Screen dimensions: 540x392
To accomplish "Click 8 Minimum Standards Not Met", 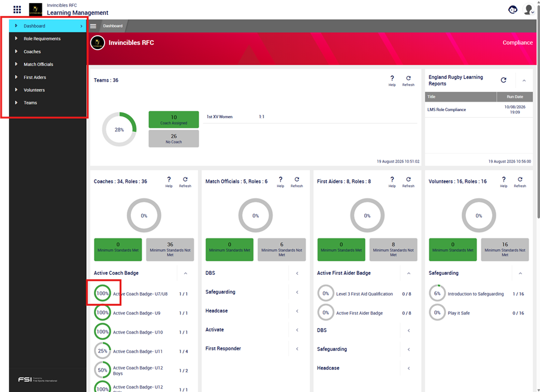I will tap(393, 250).
